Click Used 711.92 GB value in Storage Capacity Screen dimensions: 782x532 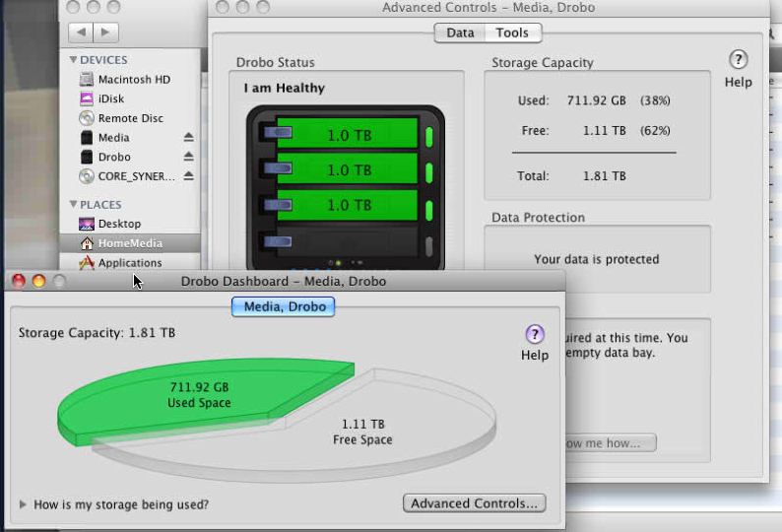[x=596, y=100]
